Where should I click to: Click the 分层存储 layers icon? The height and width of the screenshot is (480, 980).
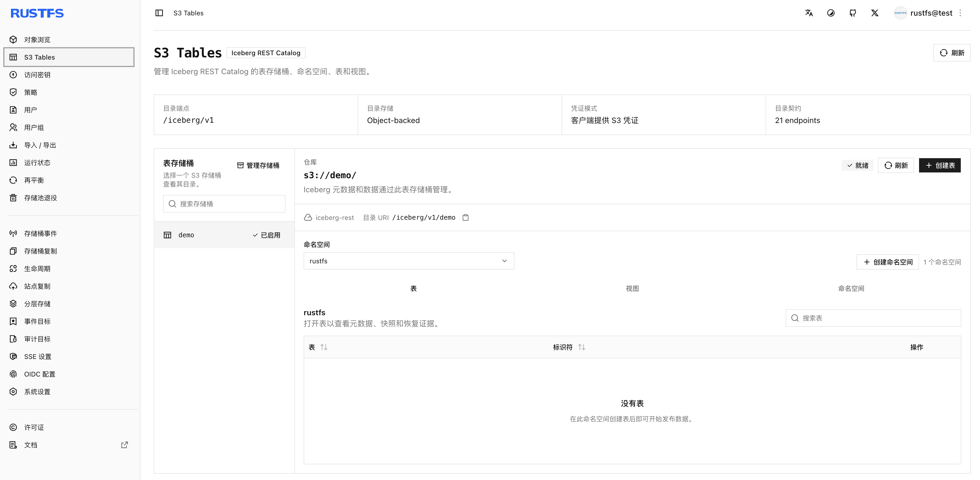pyautogui.click(x=13, y=304)
